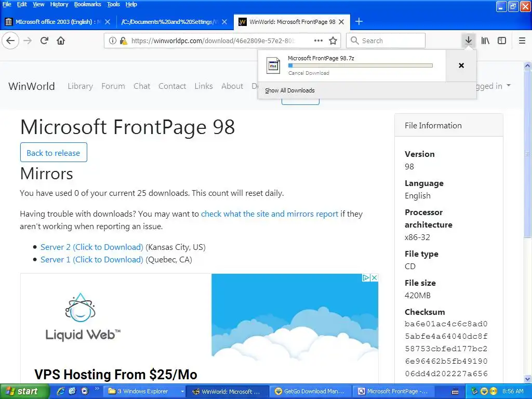Open the Tools menu
The height and width of the screenshot is (399, 532).
[113, 4]
